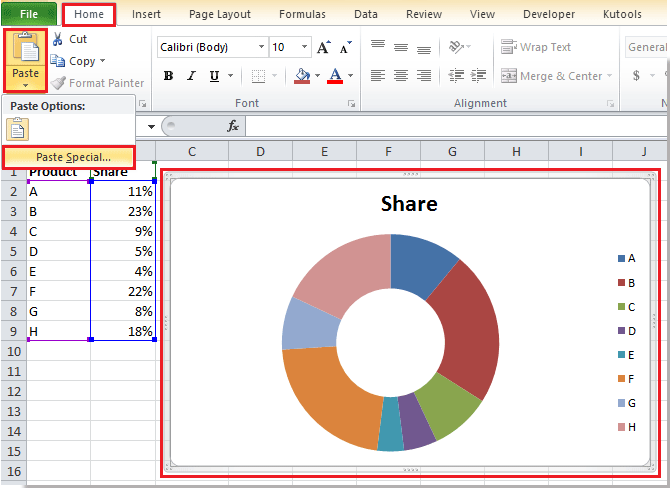Open the Calibri (Body) font name dropdown

coord(261,47)
